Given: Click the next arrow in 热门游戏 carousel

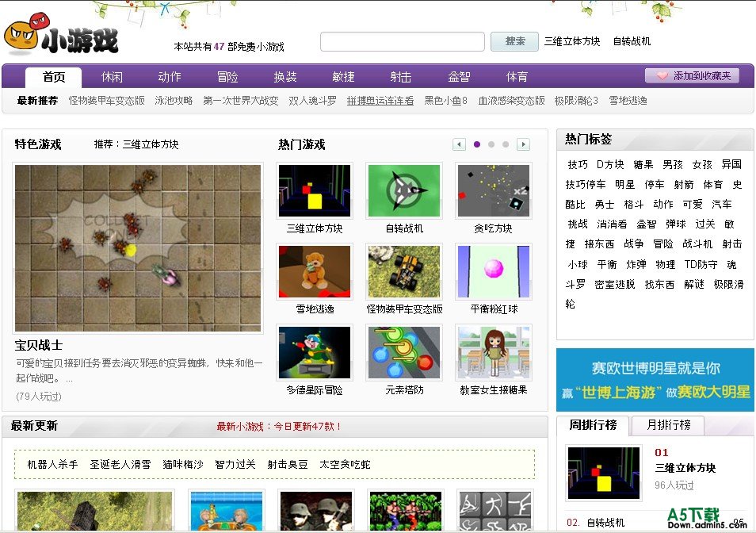Looking at the screenshot, I should [523, 144].
